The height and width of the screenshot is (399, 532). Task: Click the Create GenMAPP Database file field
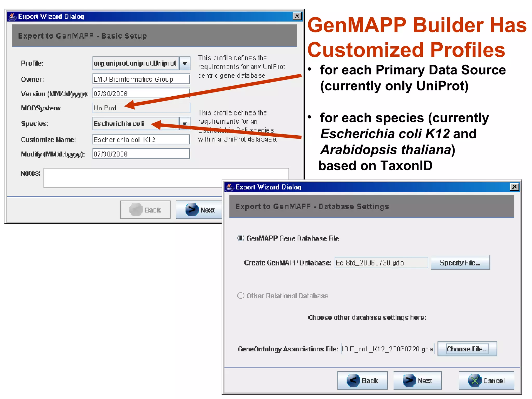(381, 263)
